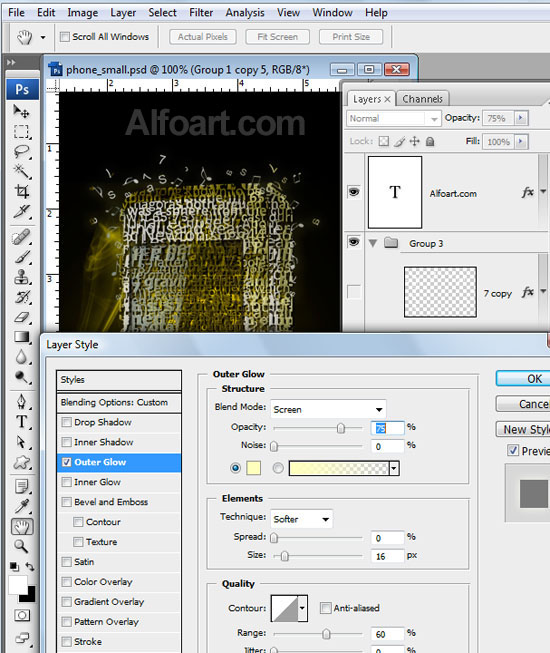Open the Contour picker arrow
Viewport: 550px width, 653px height.
[302, 608]
